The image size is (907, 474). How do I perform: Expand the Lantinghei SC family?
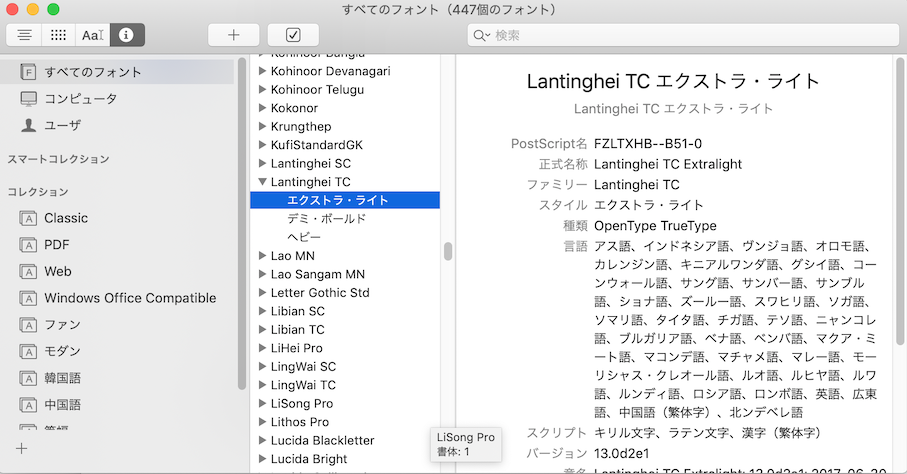pos(262,164)
